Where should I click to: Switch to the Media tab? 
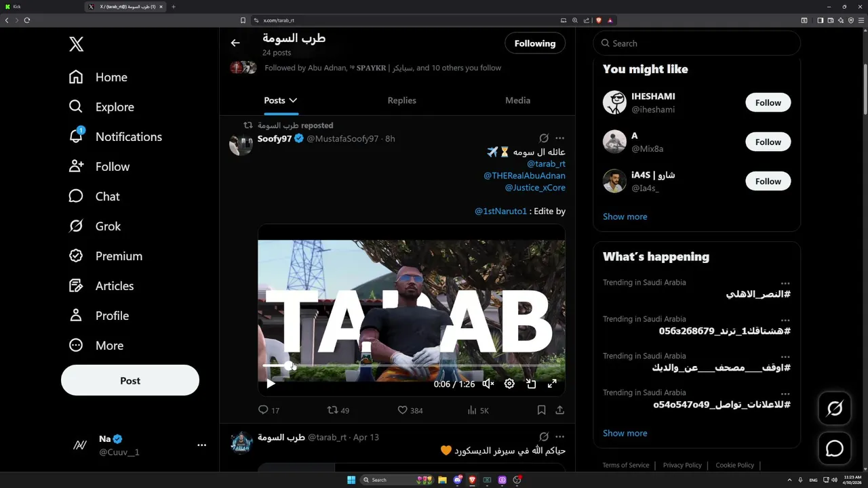517,100
